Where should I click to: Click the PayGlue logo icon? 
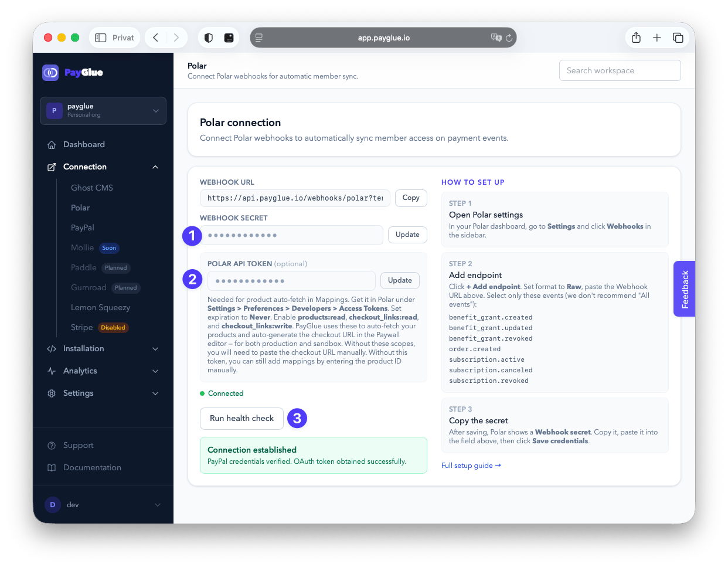pos(50,73)
